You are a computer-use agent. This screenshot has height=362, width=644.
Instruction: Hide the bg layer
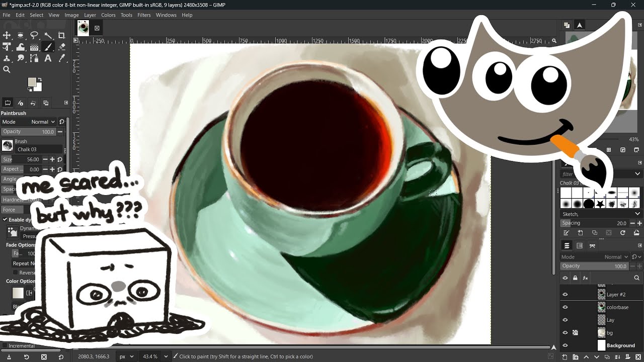(565, 333)
